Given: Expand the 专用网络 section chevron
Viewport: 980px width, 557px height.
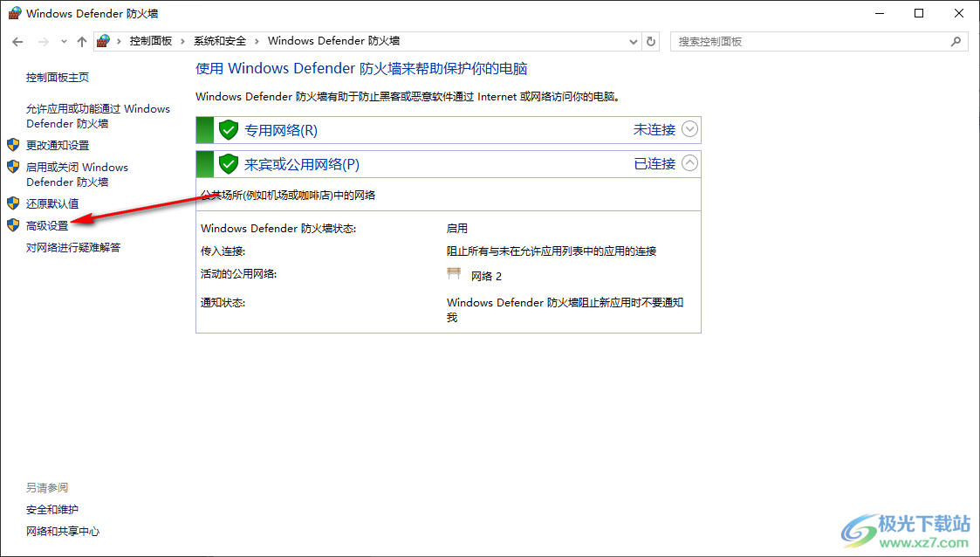Looking at the screenshot, I should [689, 129].
